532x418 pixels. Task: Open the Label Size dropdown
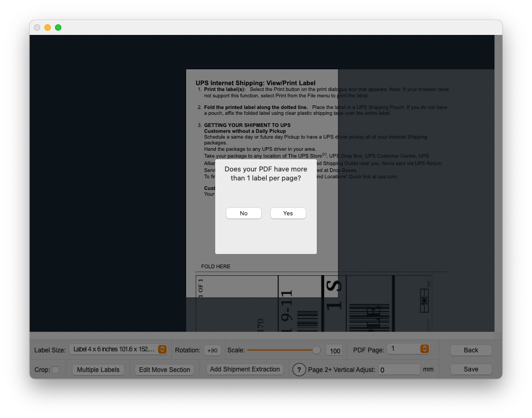coord(118,349)
